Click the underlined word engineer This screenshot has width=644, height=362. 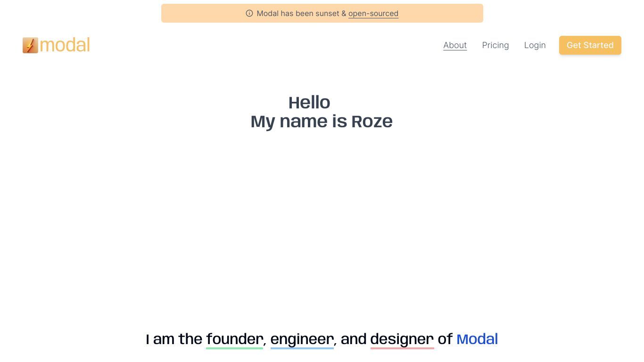(302, 339)
